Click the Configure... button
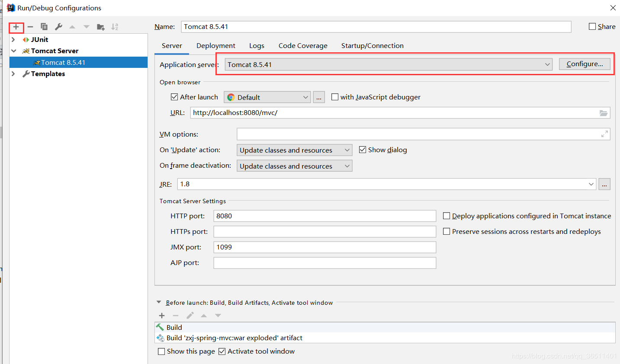 click(x=584, y=64)
